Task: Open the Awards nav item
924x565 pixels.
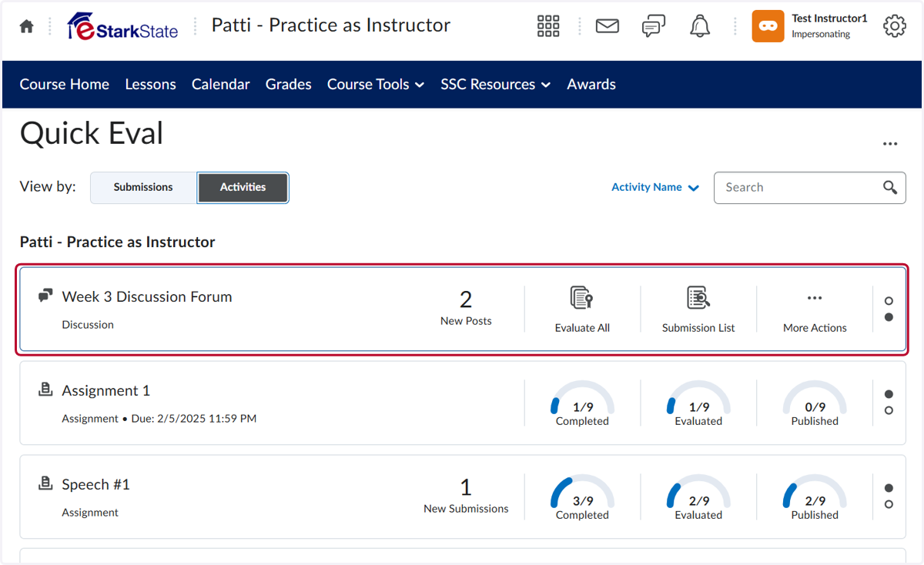Action: coord(591,85)
